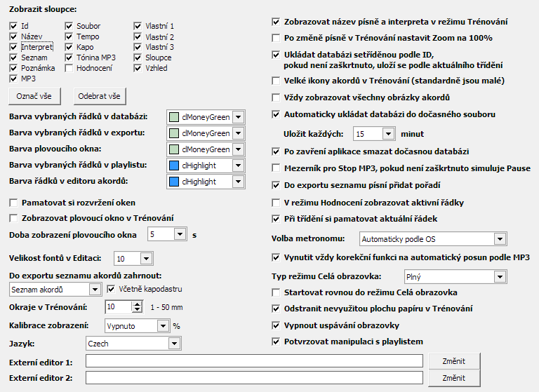Open Typ režimu Celá obrazovka dropdown
This screenshot has height=392, width=539.
500,276
